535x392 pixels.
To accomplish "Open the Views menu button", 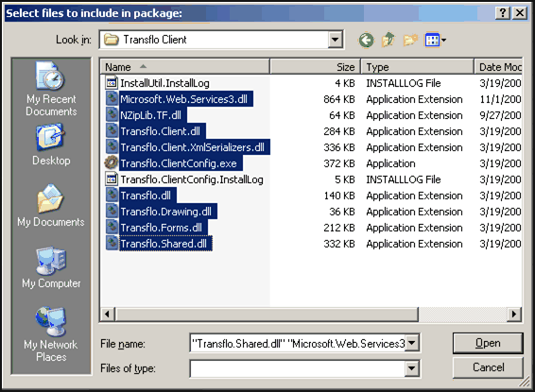I will coord(436,41).
